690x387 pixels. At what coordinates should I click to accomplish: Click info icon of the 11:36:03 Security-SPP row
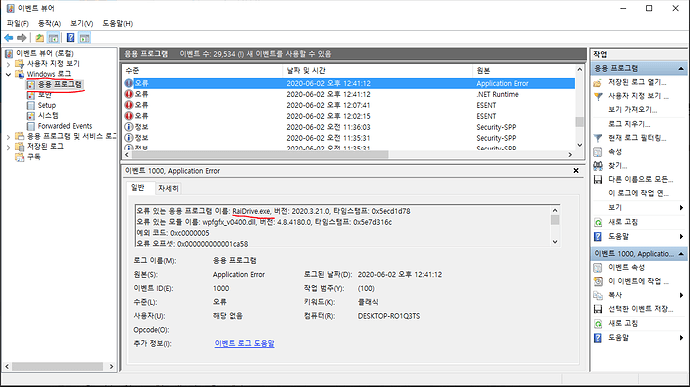click(x=128, y=127)
